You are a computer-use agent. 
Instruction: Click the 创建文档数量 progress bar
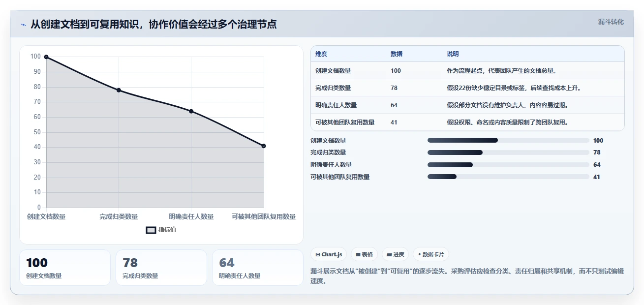[508, 140]
